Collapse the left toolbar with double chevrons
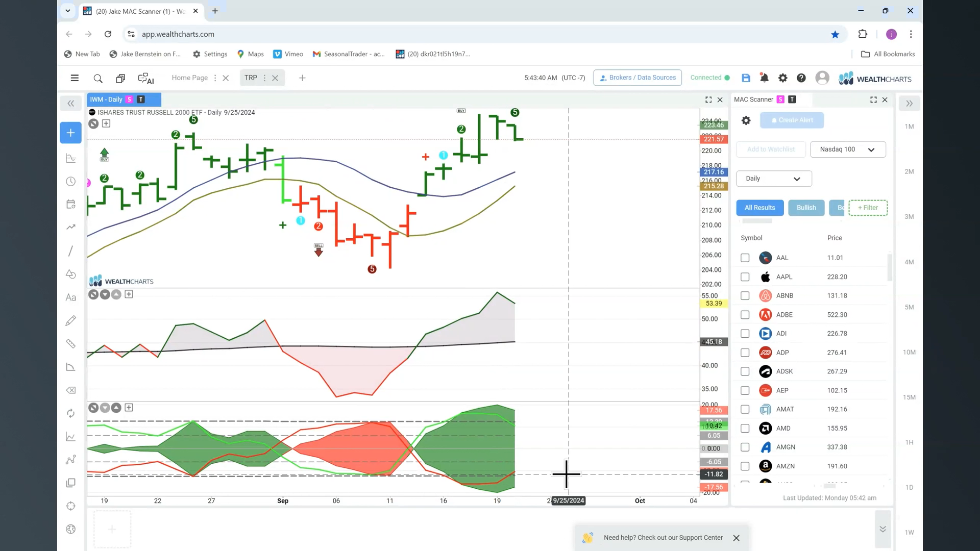980x551 pixels. pyautogui.click(x=70, y=104)
